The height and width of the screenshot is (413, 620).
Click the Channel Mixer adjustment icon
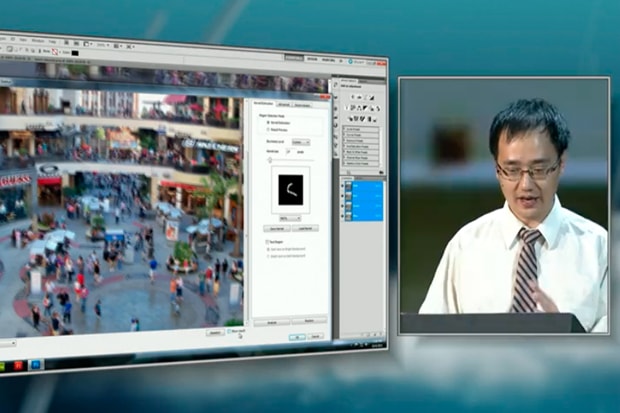coord(378,109)
